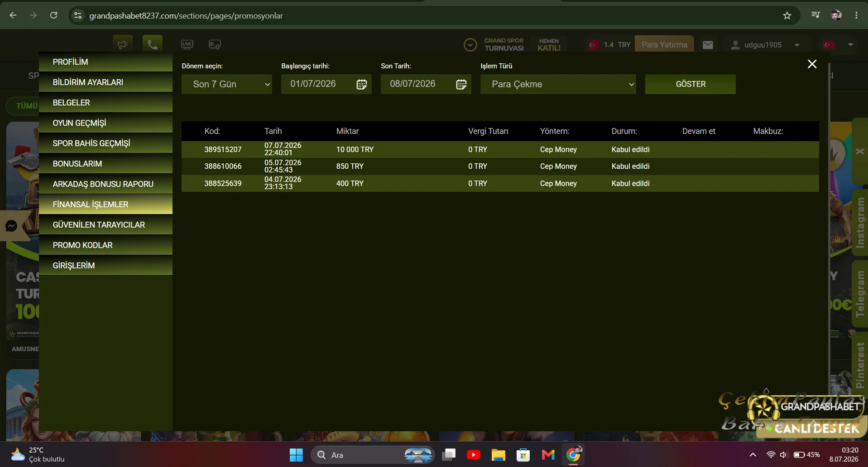Expand the Son 7 Gün period dropdown

pos(227,84)
